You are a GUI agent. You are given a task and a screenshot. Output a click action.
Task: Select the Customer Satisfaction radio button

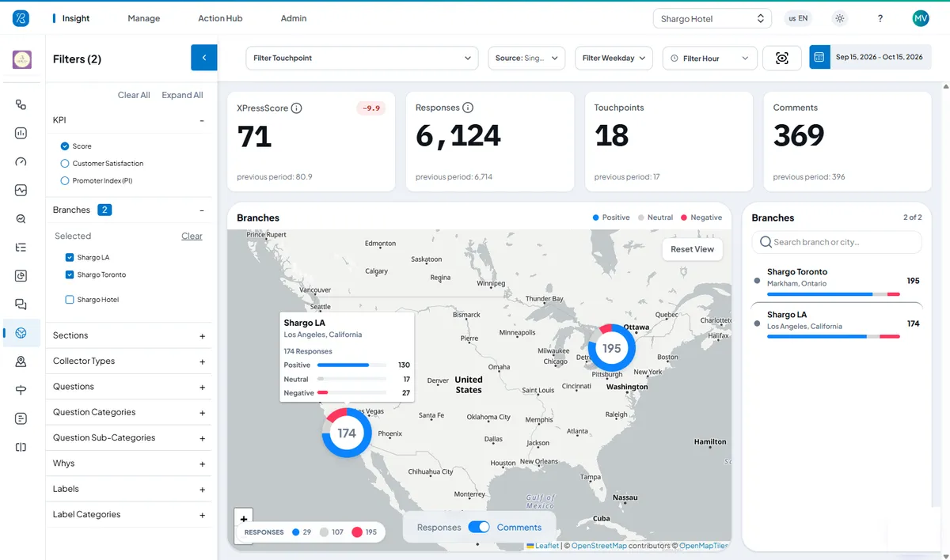point(65,164)
